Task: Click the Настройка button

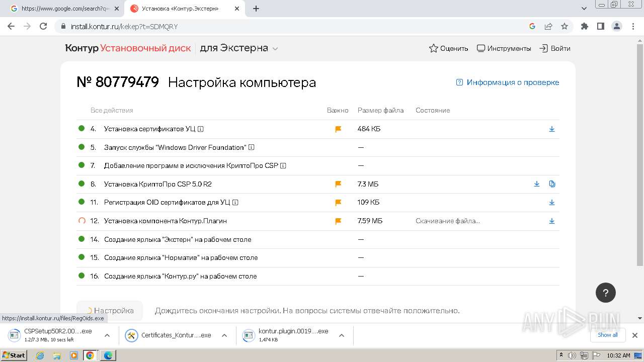Action: click(x=110, y=311)
